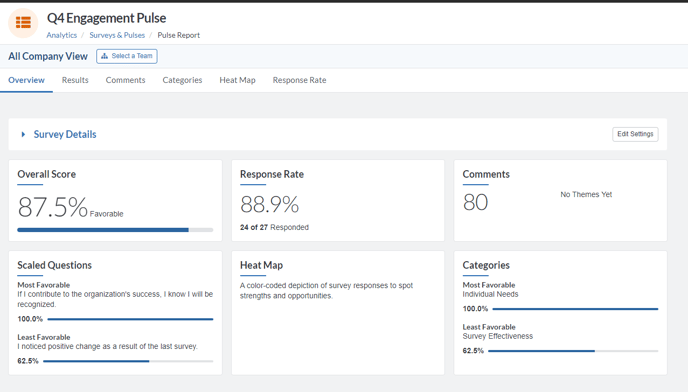Viewport: 688px width, 392px height.
Task: Click the Overall Score progress bar
Action: click(115, 230)
